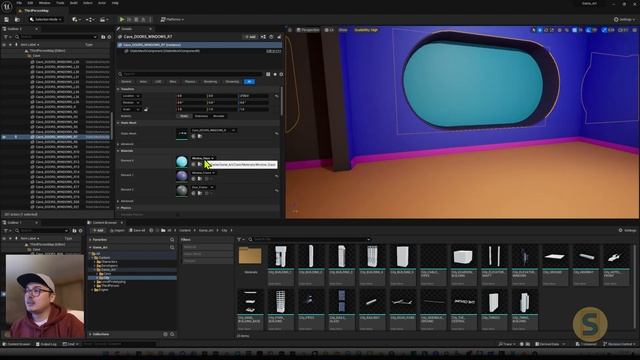The width and height of the screenshot is (640, 360).
Task: Select highlighted Cave_DOORS_WINDOWS_R7 row in Outliner
Action: point(57,137)
